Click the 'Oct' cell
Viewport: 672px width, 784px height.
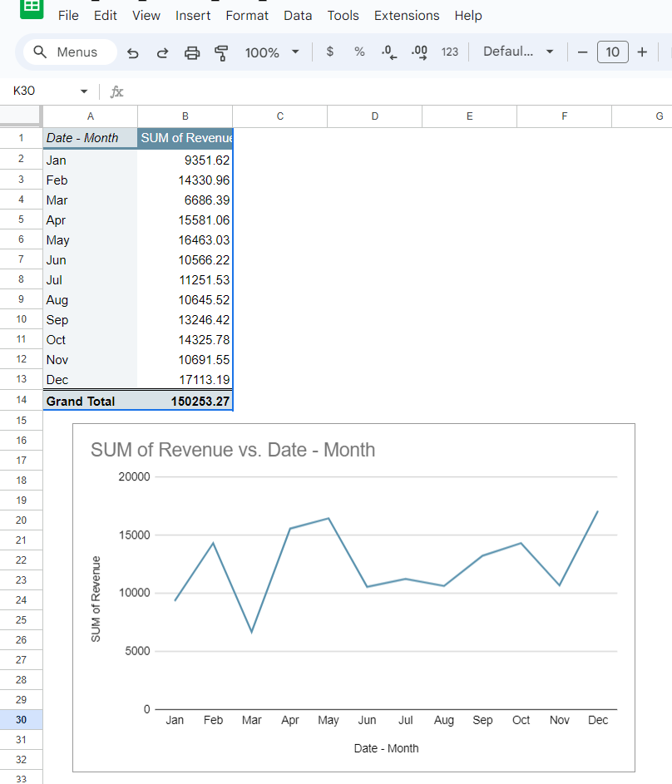click(x=90, y=340)
